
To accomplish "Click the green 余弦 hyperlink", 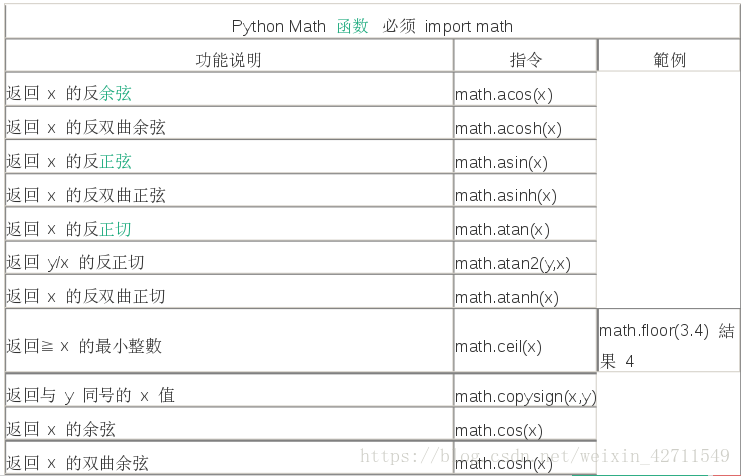I will (x=115, y=94).
